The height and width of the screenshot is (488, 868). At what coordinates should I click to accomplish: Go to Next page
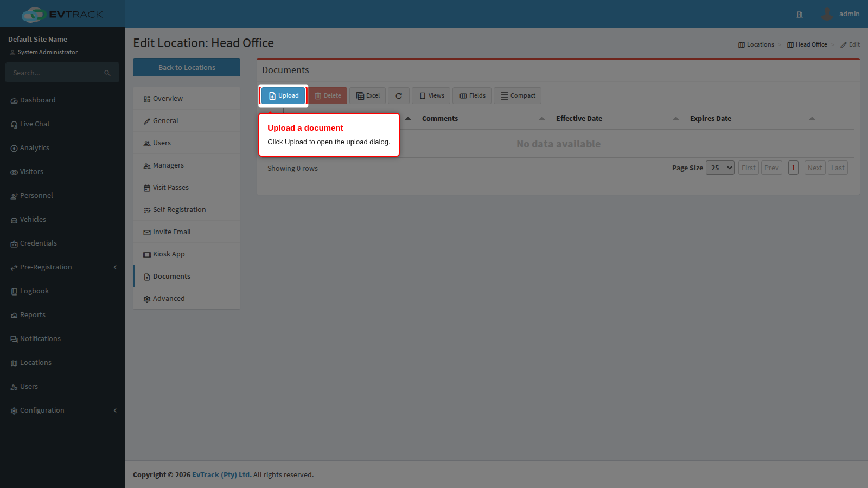tap(815, 168)
